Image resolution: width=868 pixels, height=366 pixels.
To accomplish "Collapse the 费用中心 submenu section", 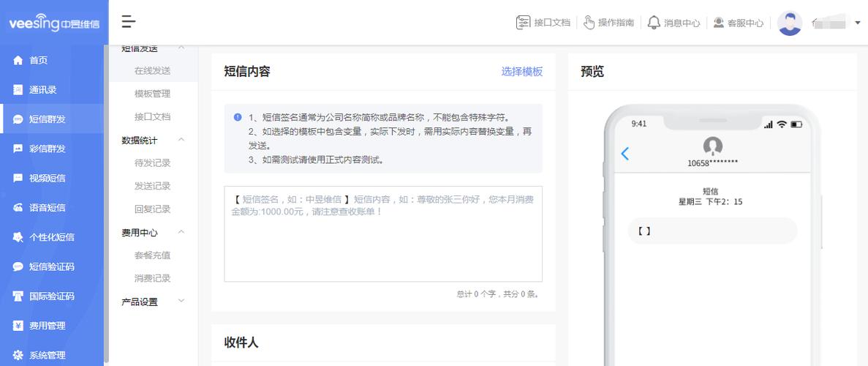I will coord(181,232).
